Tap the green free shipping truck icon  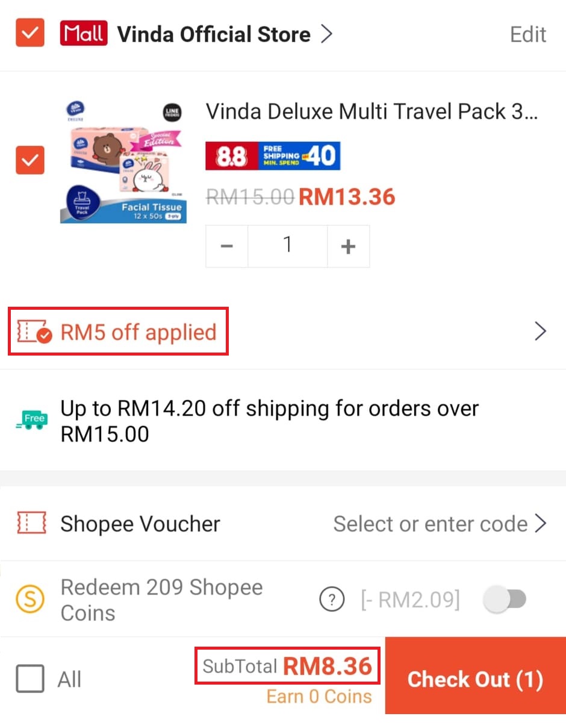(x=31, y=421)
